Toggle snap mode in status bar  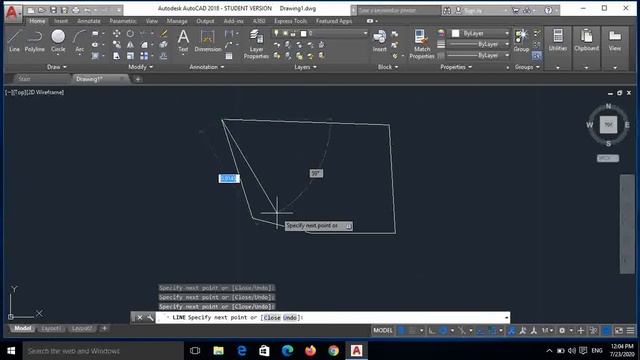pos(413,330)
